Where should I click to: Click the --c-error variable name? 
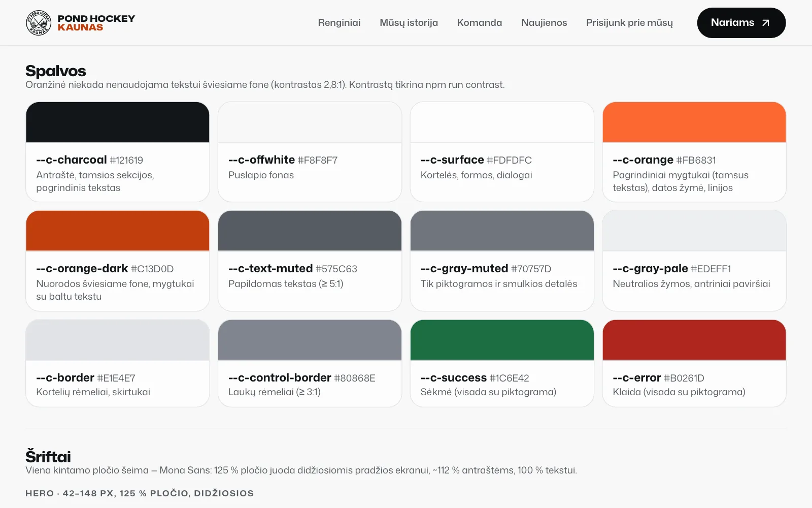coord(637,378)
